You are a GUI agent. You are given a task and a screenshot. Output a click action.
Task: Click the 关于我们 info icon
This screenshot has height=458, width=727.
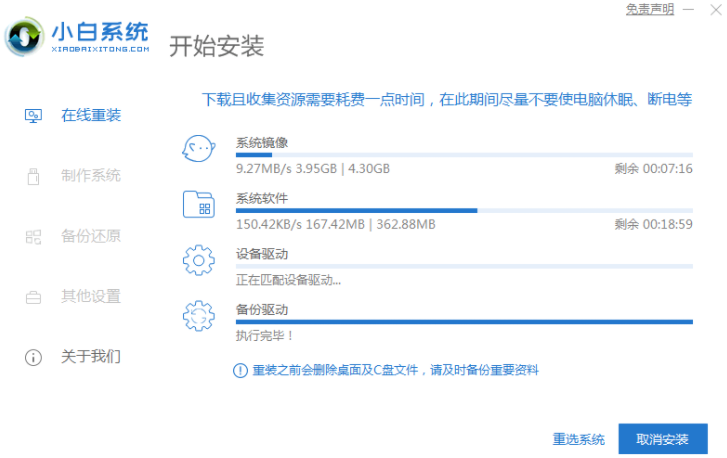33,356
